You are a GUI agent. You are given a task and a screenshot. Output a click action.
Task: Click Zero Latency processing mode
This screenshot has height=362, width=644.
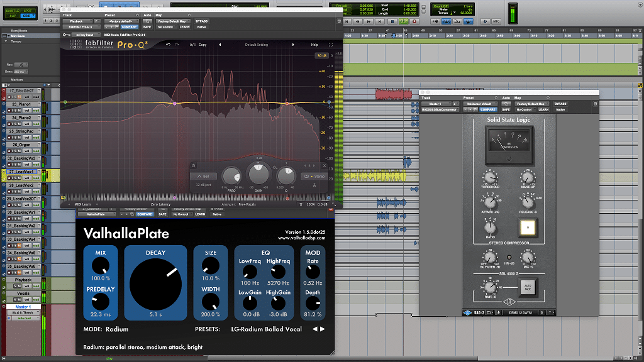coord(160,204)
